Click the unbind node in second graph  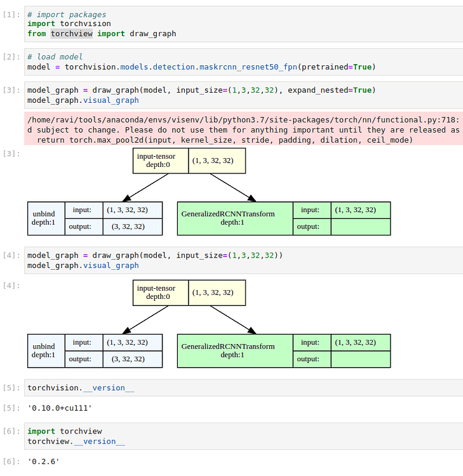click(x=44, y=351)
